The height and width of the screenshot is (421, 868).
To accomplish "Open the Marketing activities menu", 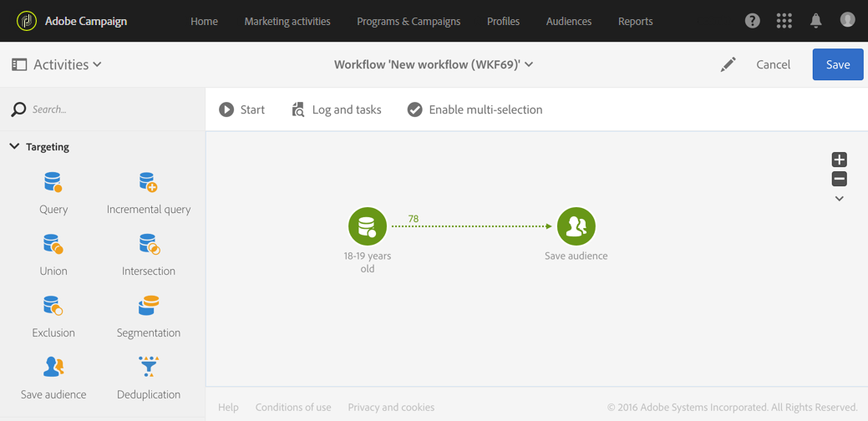I will point(287,22).
